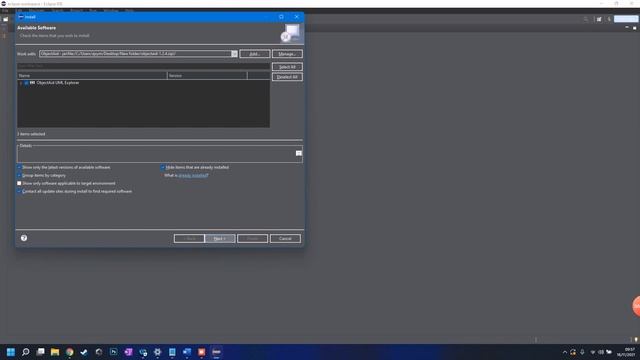
Task: Click the Eclipse quick access box
Action: click(625, 19)
